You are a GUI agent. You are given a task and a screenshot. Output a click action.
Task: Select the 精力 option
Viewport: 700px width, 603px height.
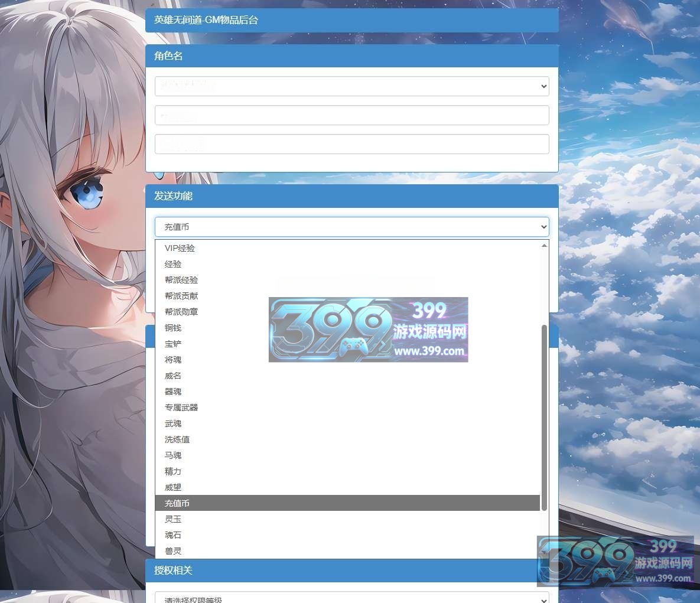[347, 471]
